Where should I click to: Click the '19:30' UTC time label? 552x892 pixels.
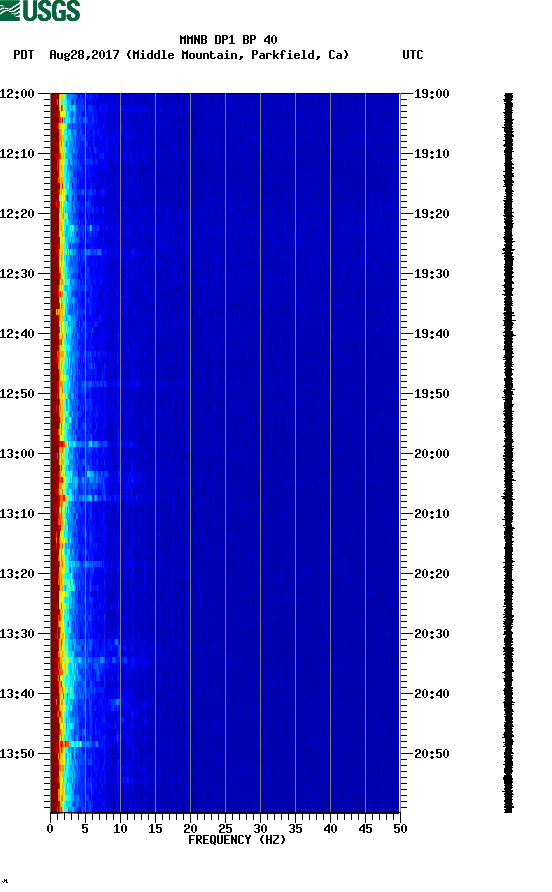pos(431,274)
